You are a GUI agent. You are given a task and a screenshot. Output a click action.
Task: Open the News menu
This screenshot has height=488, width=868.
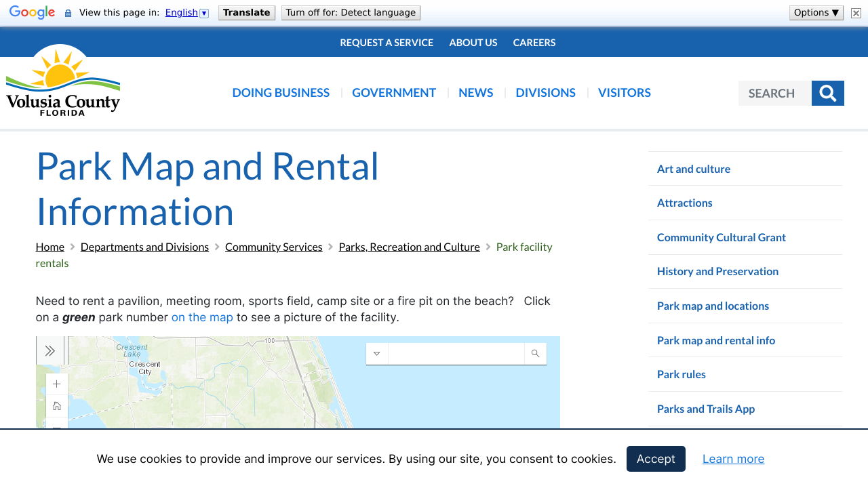tap(476, 93)
